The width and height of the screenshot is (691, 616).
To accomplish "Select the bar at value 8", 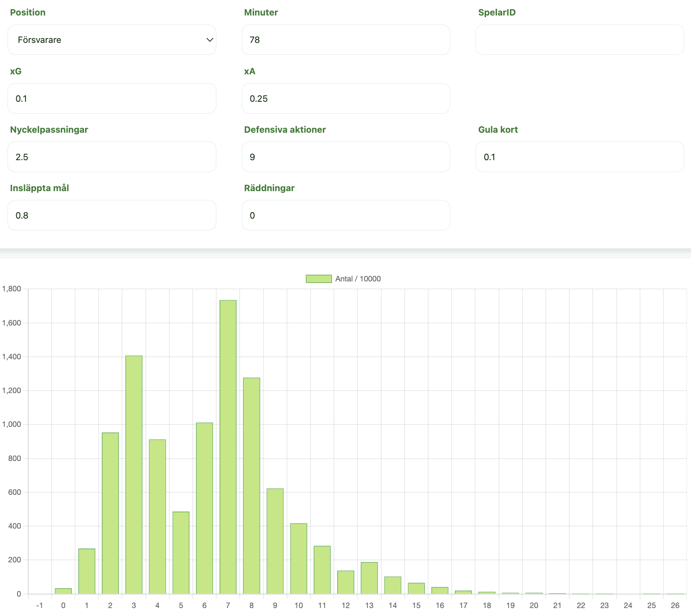I will click(x=252, y=486).
